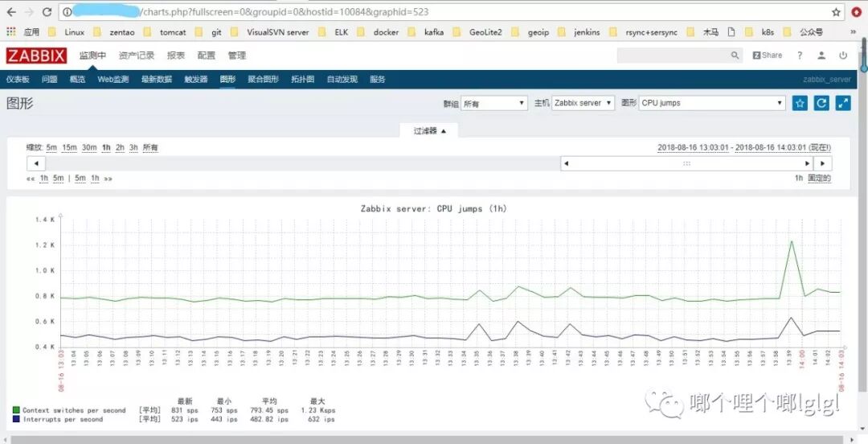Go to the 触发器 submenu tab
Screen dimensions: 868x444
pos(196,80)
